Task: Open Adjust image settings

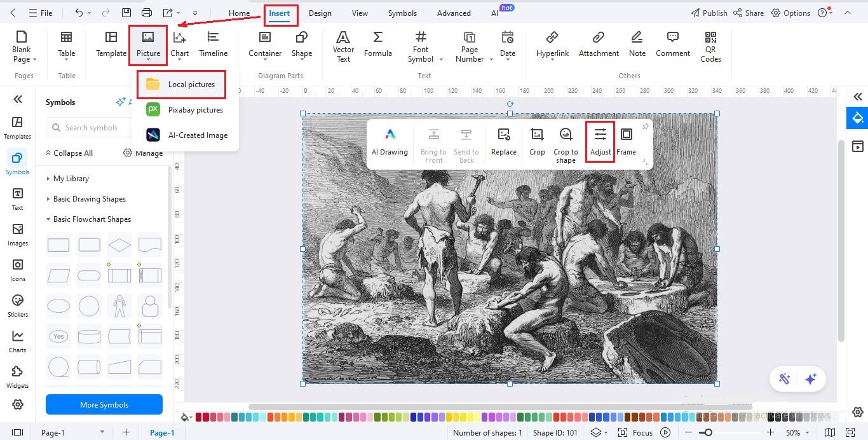Action: pos(600,142)
